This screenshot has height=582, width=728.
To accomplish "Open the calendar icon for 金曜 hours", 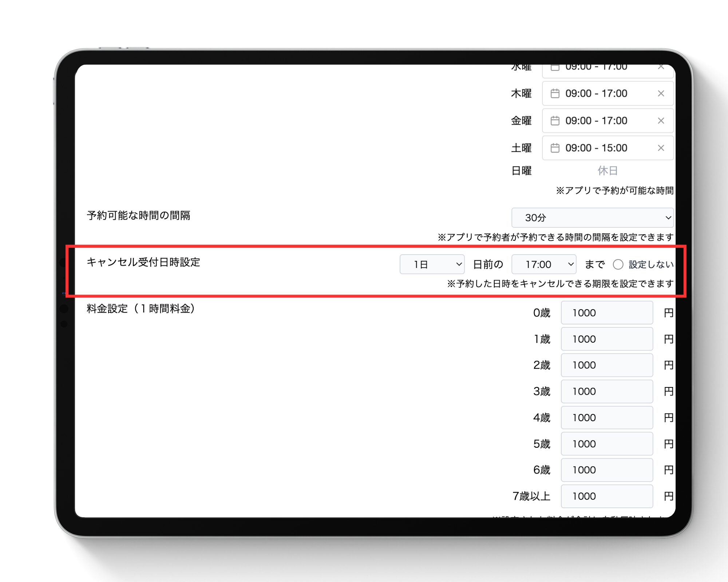I will coord(555,121).
